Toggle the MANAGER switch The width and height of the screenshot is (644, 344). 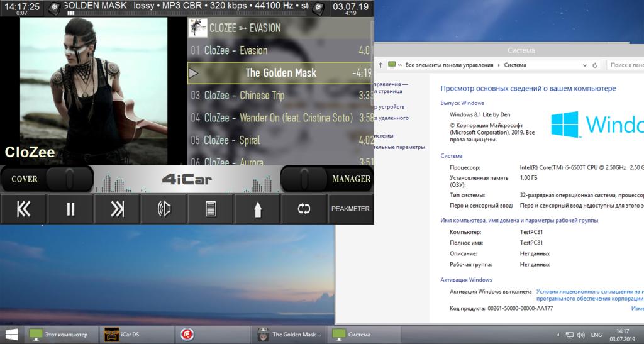click(326, 179)
